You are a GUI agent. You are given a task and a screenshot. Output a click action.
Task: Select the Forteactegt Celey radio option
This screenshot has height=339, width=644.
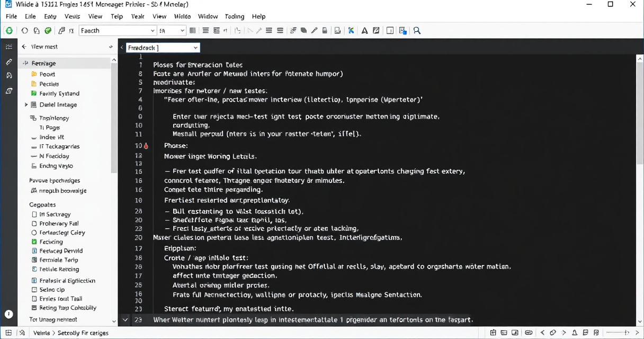pos(34,233)
